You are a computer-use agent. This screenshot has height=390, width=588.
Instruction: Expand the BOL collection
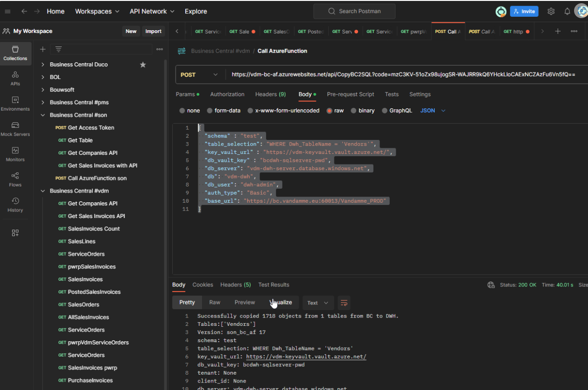(43, 77)
